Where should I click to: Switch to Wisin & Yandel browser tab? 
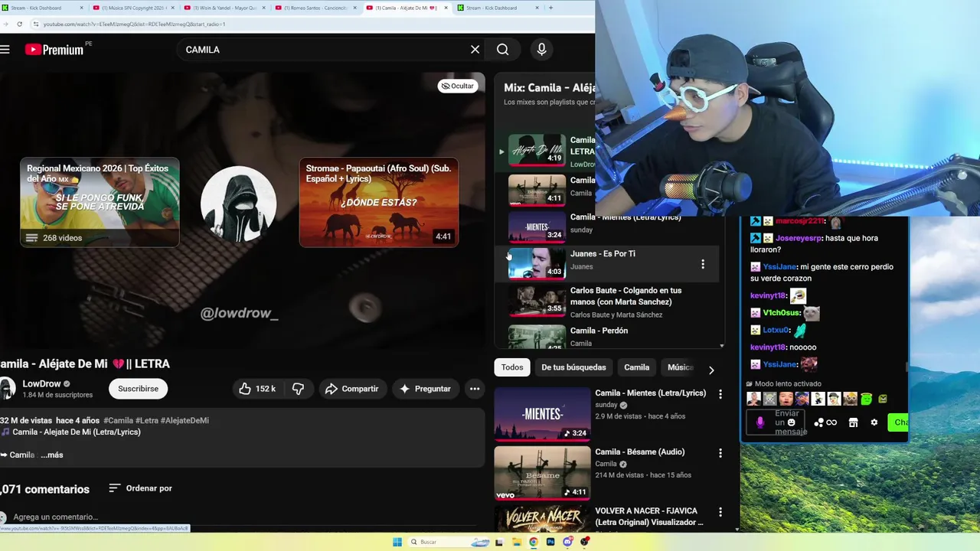[x=225, y=8]
